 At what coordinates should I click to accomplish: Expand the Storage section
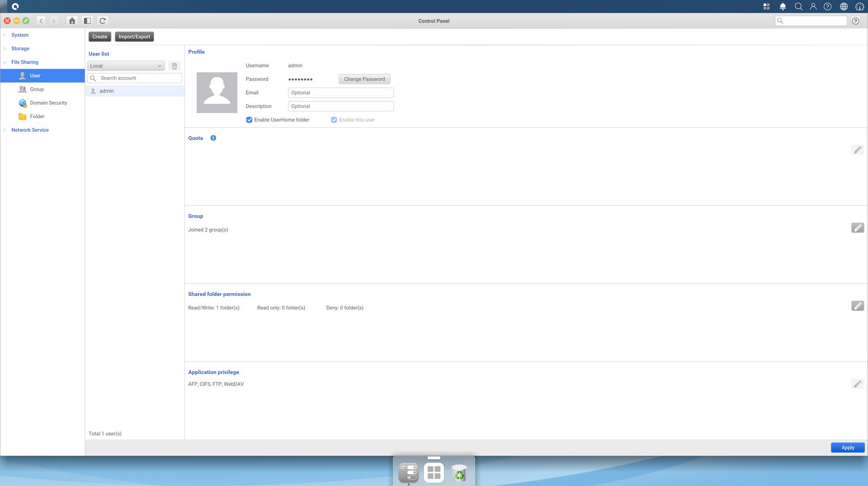point(20,48)
